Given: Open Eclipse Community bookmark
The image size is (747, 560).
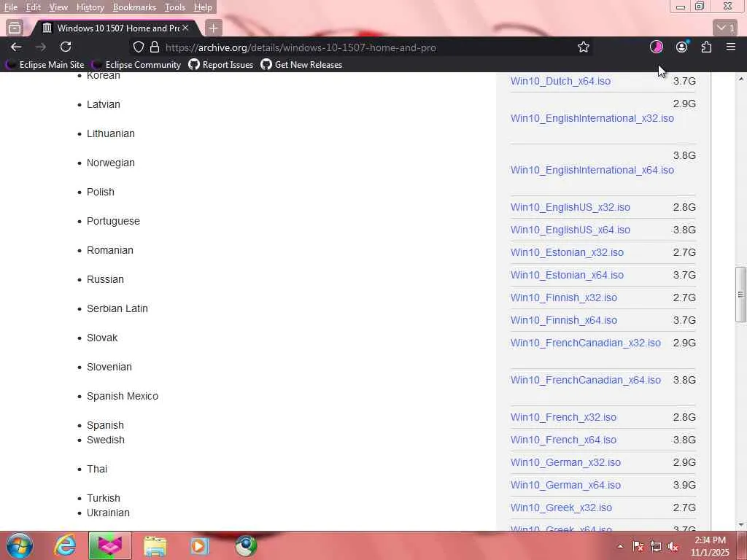Looking at the screenshot, I should pos(136,65).
